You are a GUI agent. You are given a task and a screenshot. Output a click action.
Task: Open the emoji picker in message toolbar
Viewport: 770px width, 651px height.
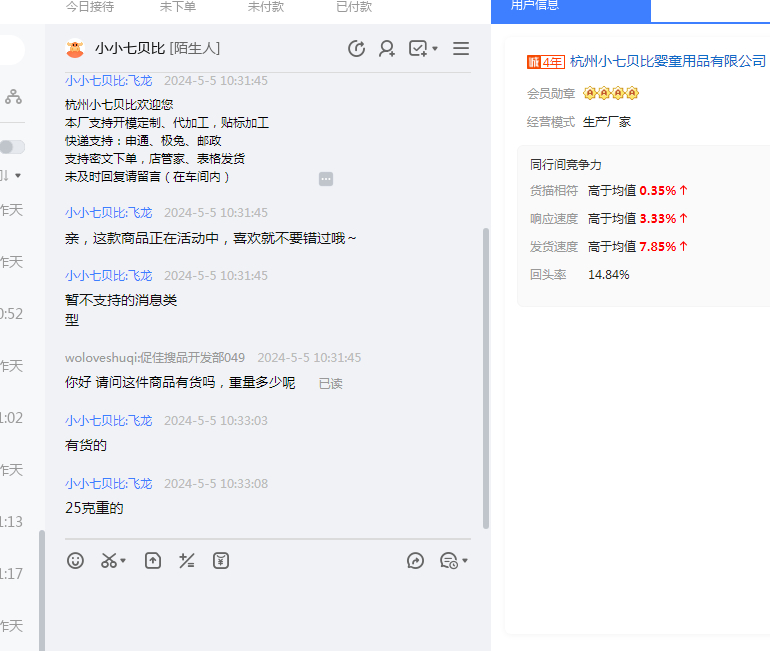[75, 561]
